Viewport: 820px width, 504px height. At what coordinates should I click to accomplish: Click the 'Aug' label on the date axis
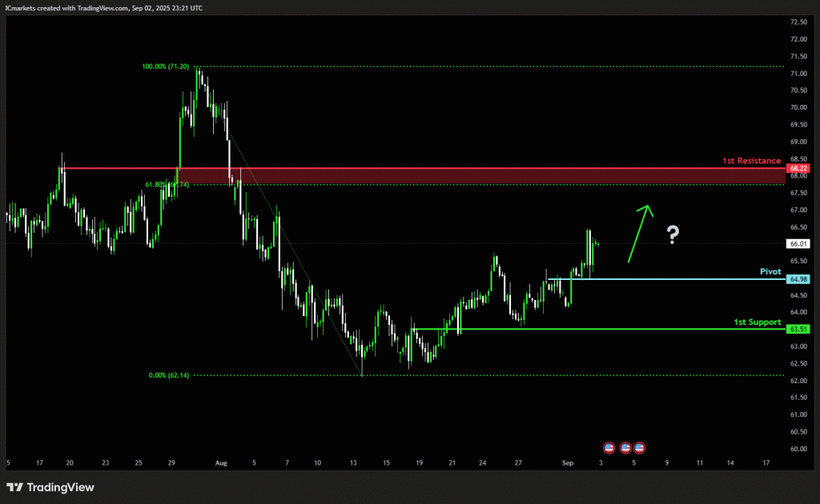tap(221, 462)
